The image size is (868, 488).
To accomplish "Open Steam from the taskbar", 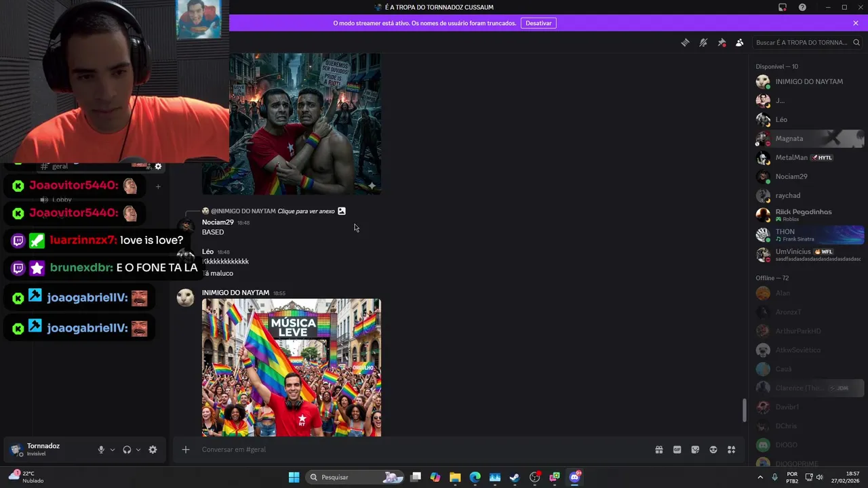I will coord(515,477).
